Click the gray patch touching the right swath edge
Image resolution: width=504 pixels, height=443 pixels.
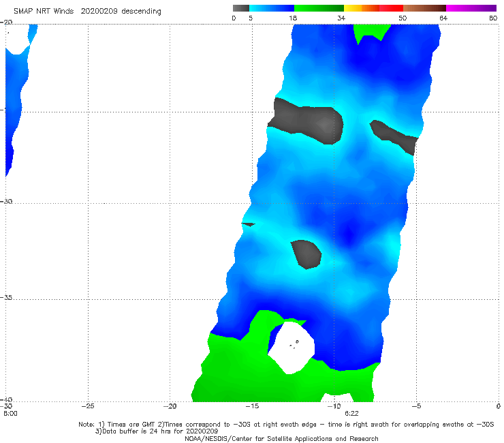tap(394, 136)
